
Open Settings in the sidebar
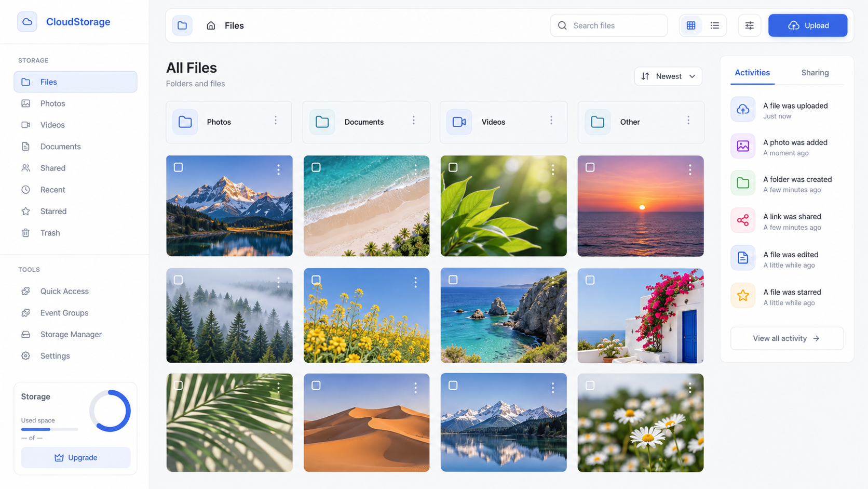75,356
